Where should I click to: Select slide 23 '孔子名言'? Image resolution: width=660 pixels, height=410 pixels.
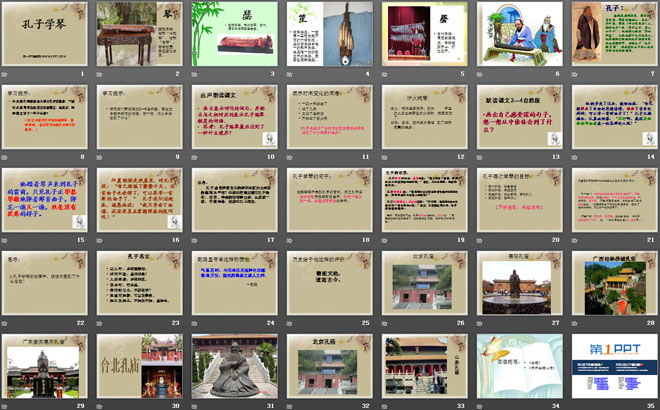[140, 283]
